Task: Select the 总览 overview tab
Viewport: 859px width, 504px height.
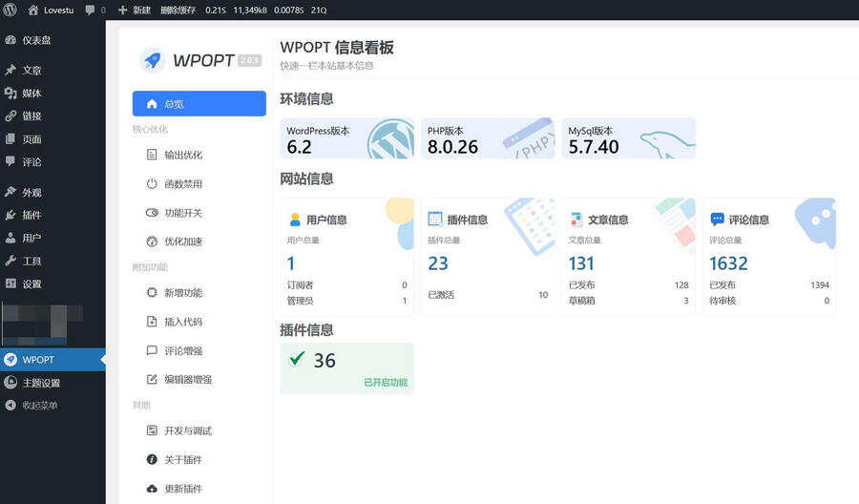Action: [x=199, y=103]
